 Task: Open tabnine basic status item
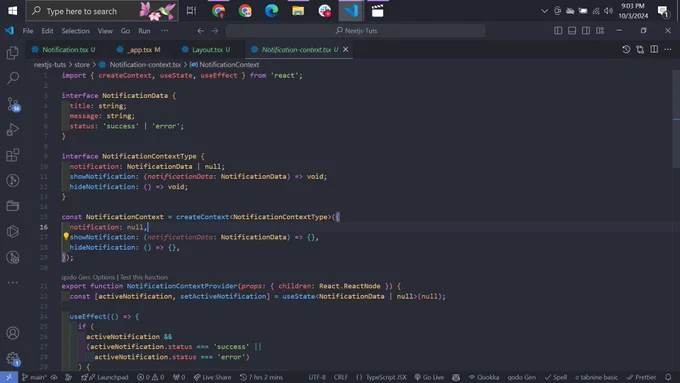pyautogui.click(x=596, y=377)
